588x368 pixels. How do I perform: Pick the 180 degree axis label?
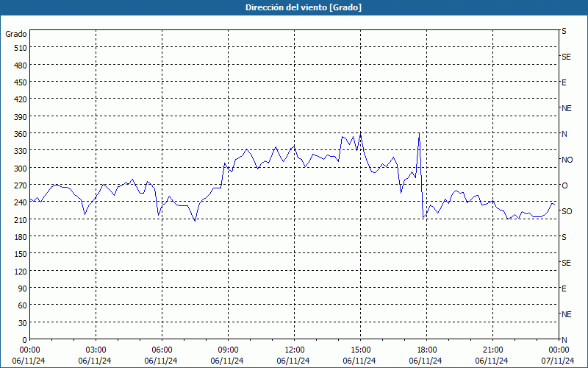tap(21, 237)
